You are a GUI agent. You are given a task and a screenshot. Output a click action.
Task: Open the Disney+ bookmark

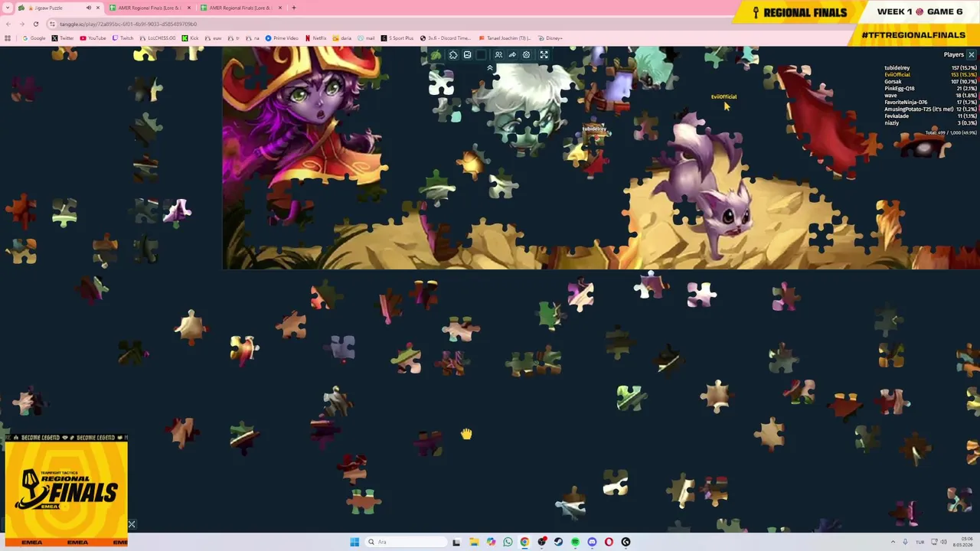click(x=550, y=38)
